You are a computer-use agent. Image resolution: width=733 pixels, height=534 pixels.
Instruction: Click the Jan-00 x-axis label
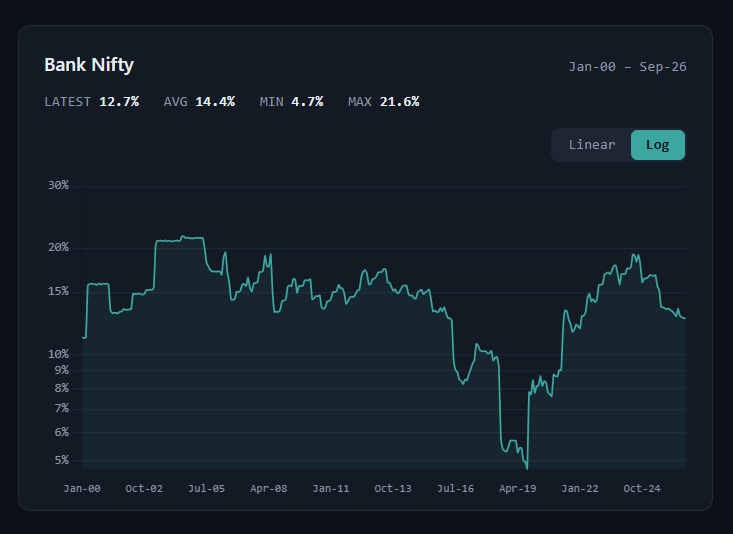[x=82, y=489]
